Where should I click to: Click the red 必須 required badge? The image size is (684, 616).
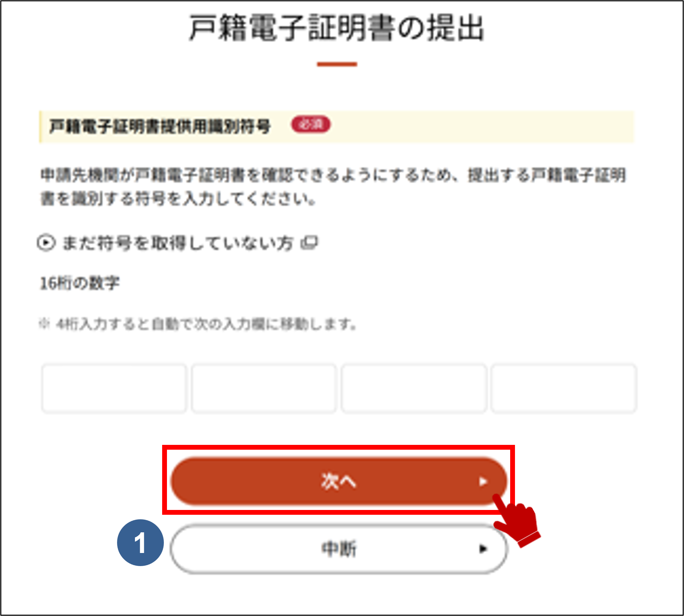311,124
